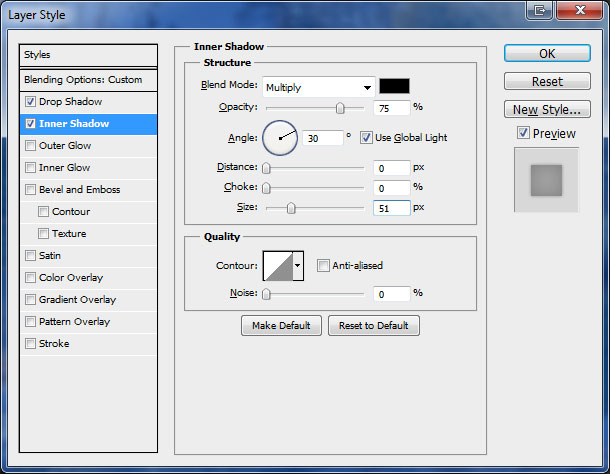The image size is (610, 474).
Task: Uncheck the Drop Shadow checkbox
Action: point(31,102)
